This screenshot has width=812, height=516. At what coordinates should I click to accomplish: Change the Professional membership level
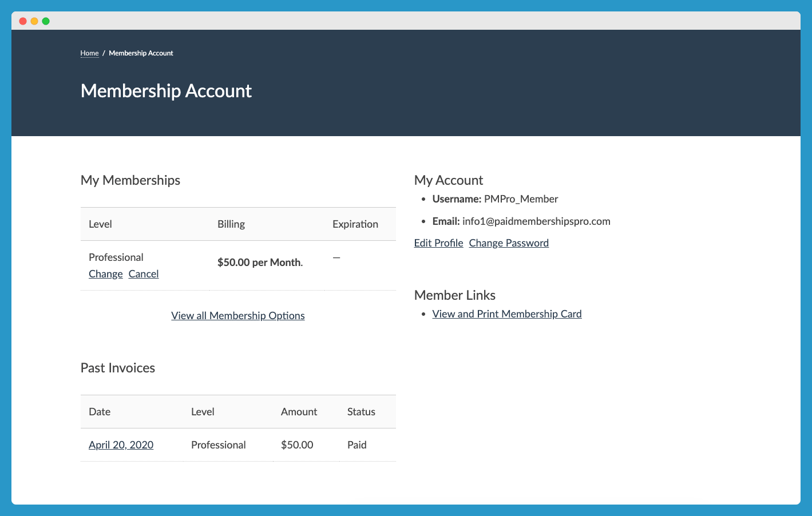tap(105, 273)
